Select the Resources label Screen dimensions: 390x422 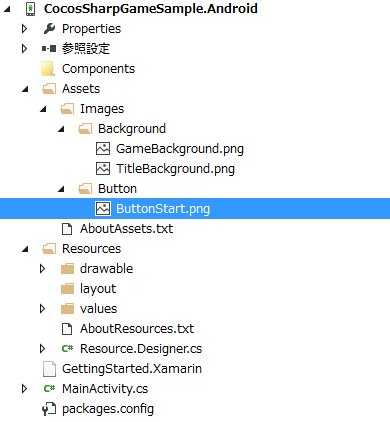pyautogui.click(x=91, y=249)
